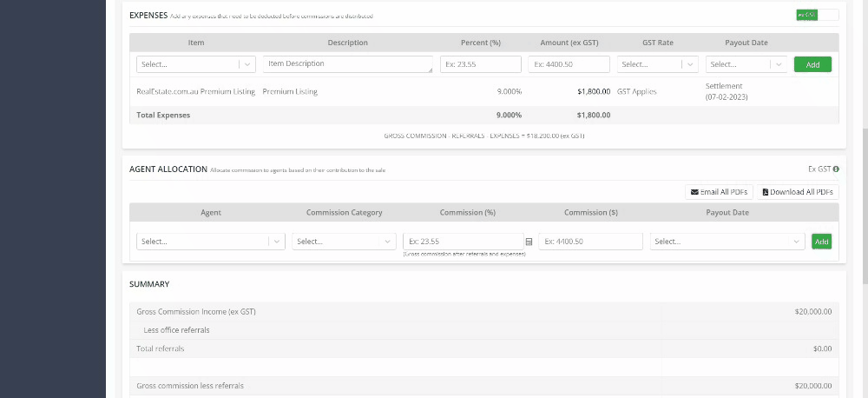Open the expense Payout Date dropdown
The width and height of the screenshot is (868, 398).
(746, 64)
